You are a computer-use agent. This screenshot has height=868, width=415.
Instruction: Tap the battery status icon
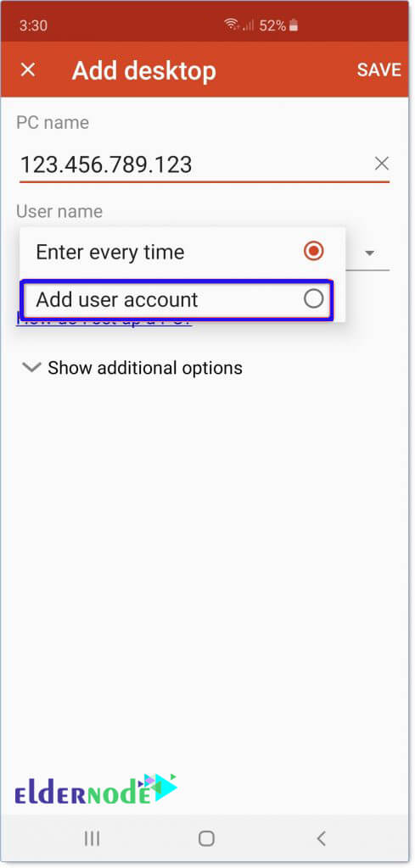[x=294, y=25]
